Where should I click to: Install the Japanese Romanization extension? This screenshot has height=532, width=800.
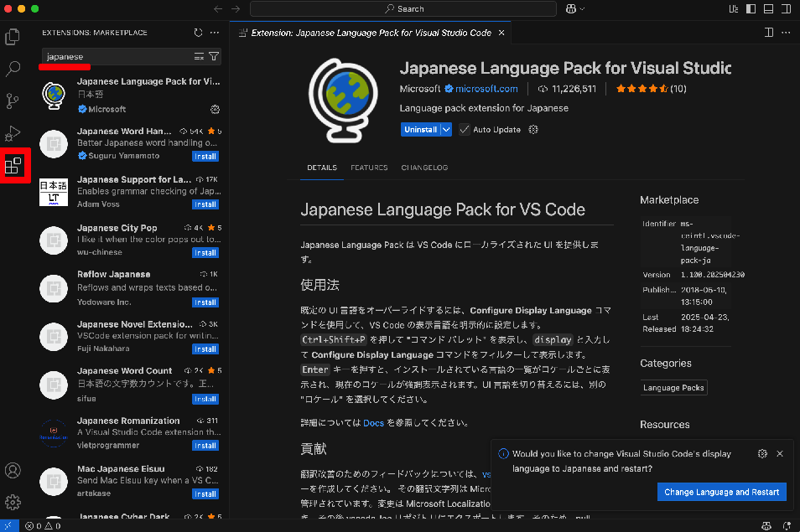(205, 446)
